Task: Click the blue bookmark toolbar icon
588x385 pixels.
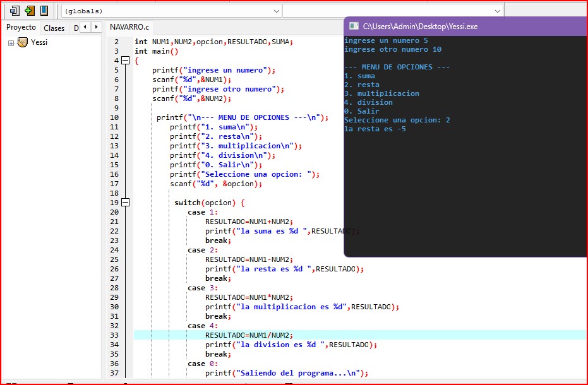Action: [x=44, y=11]
